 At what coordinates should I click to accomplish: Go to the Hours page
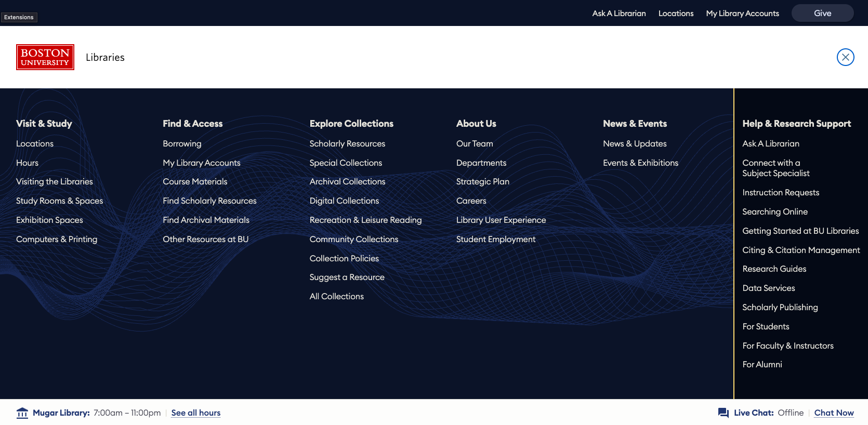click(27, 163)
